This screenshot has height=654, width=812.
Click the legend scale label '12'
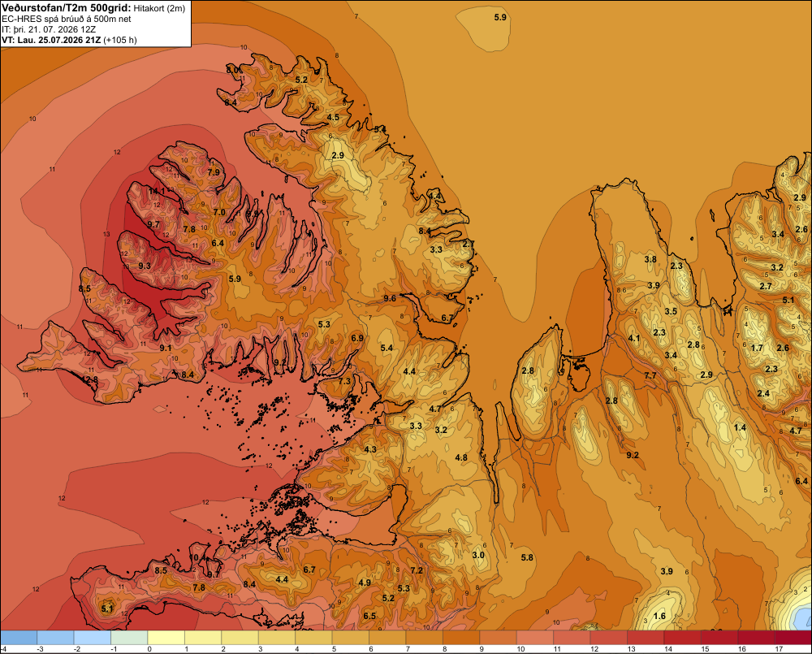click(594, 649)
